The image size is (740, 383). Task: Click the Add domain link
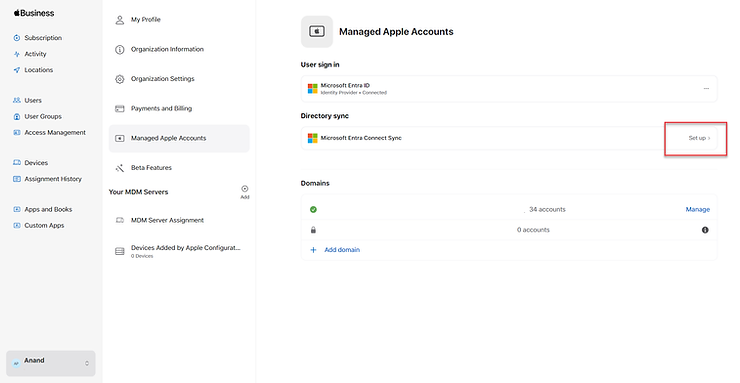[x=342, y=250]
